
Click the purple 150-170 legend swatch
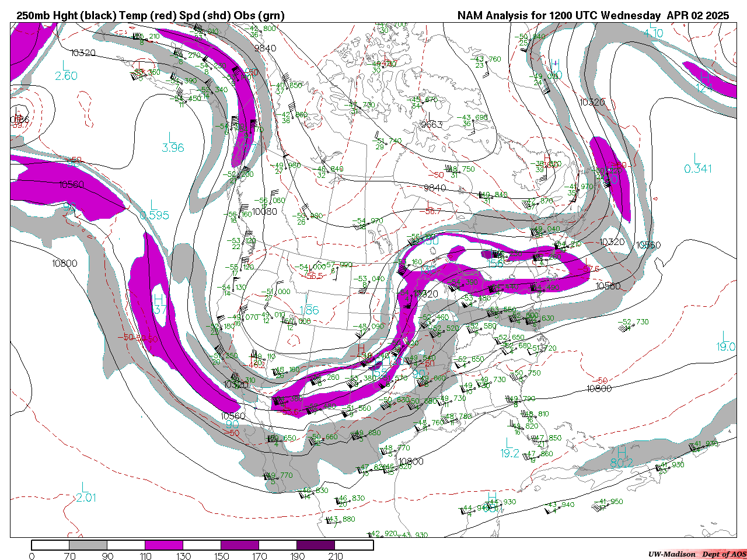pos(240,545)
